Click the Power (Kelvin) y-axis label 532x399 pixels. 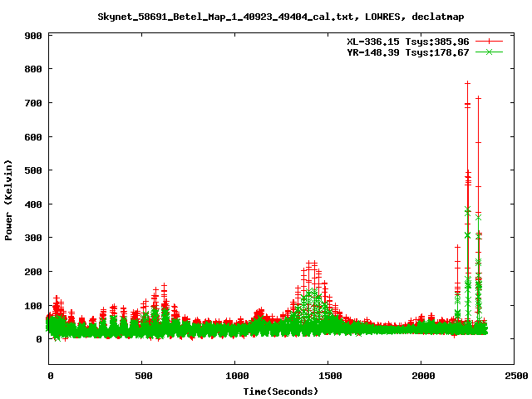click(x=8, y=200)
